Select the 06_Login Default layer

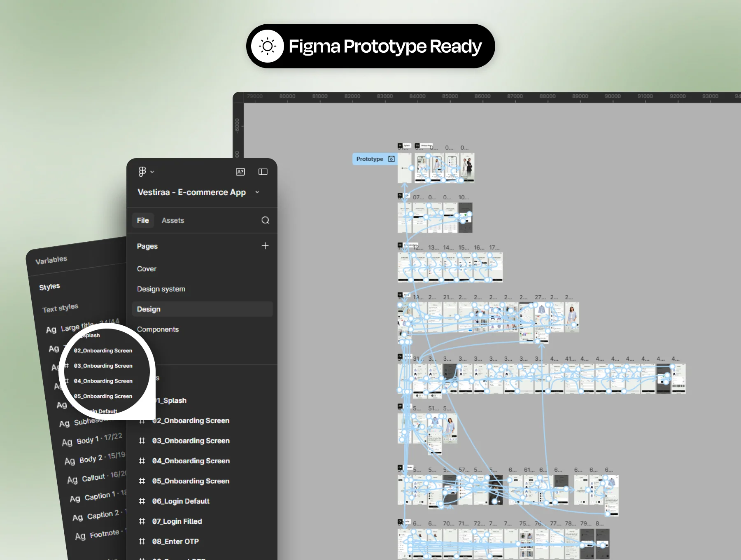(x=181, y=501)
